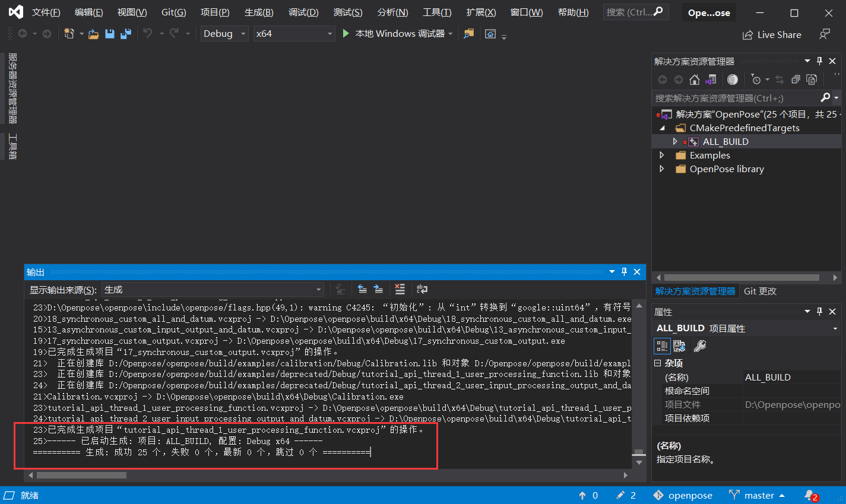The width and height of the screenshot is (846, 504).
Task: Collapse the 杂项 category in Properties
Action: 658,363
